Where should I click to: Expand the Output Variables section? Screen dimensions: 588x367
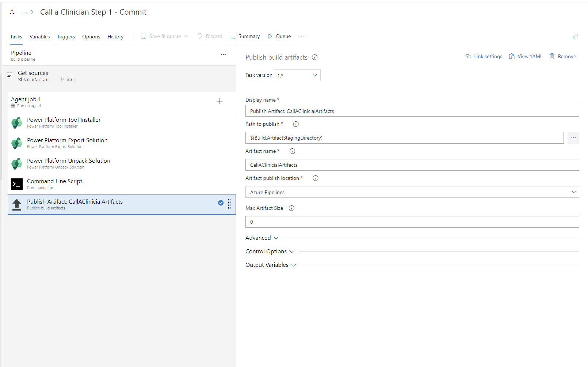271,265
